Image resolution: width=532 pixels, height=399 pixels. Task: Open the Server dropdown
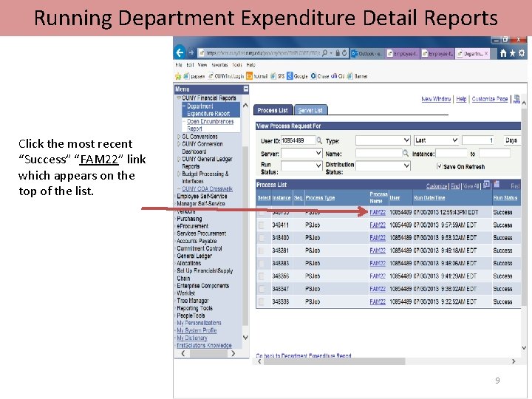tap(301, 154)
